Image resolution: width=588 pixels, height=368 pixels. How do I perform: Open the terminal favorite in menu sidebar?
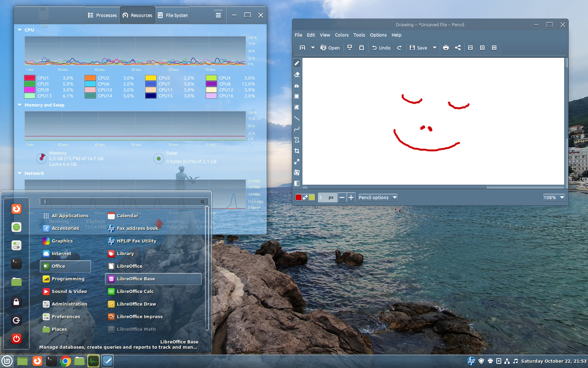tap(16, 263)
